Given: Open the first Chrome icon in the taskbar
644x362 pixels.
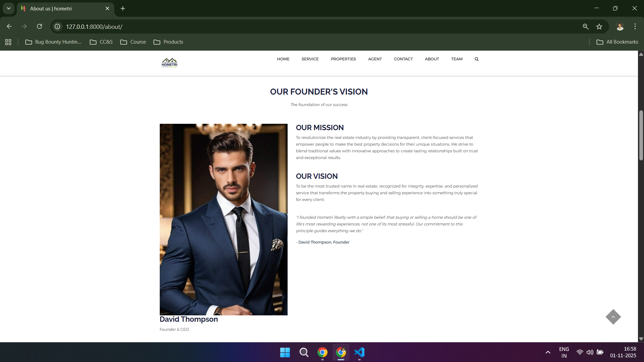Looking at the screenshot, I should (323, 352).
